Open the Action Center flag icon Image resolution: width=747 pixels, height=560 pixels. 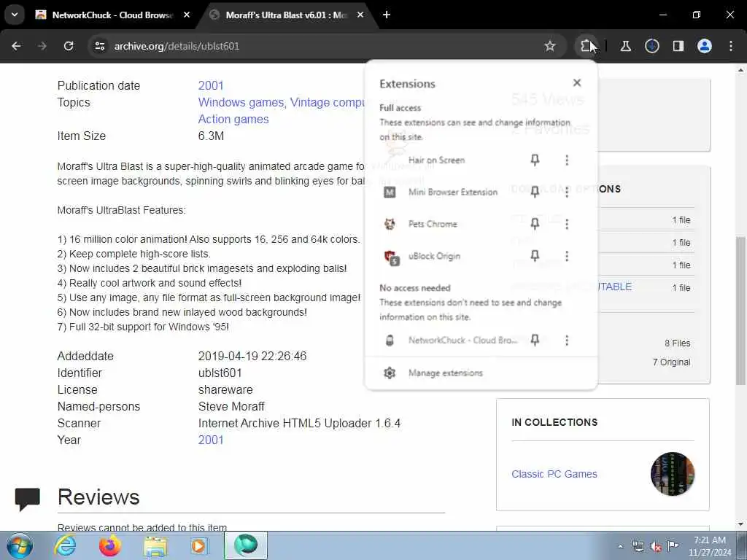[x=673, y=546]
